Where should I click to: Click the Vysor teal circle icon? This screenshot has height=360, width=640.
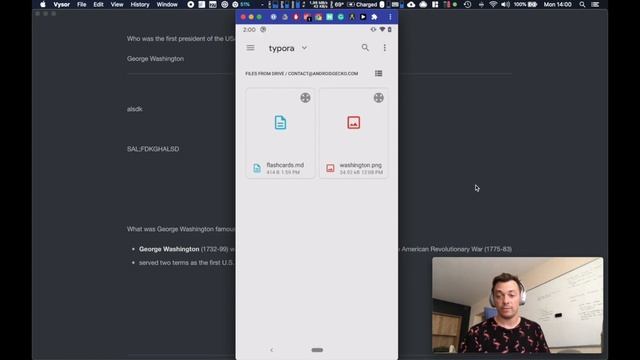click(x=341, y=17)
